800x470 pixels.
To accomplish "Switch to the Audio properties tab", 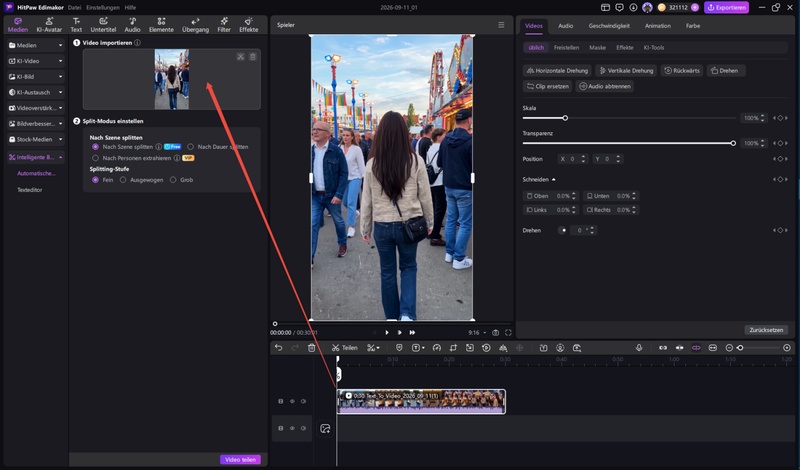I will click(565, 26).
